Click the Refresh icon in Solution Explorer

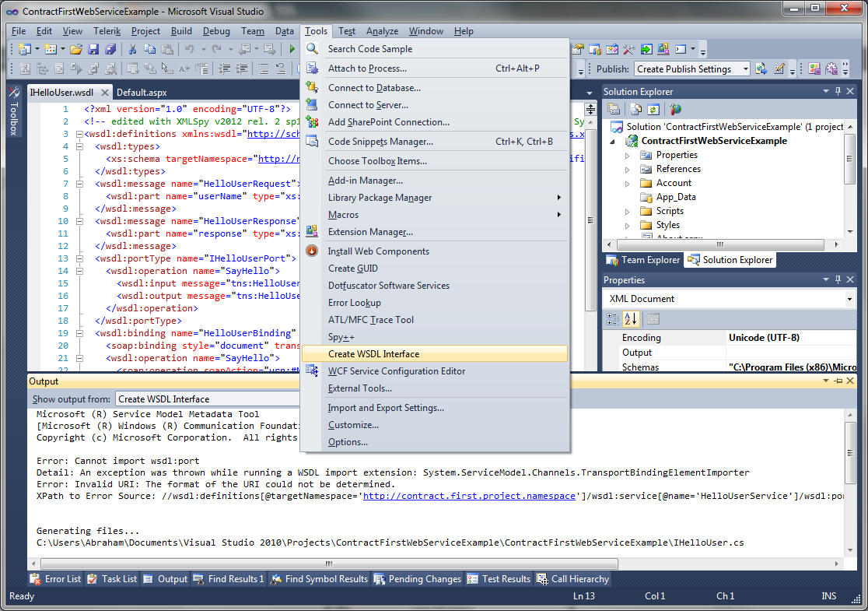click(653, 108)
